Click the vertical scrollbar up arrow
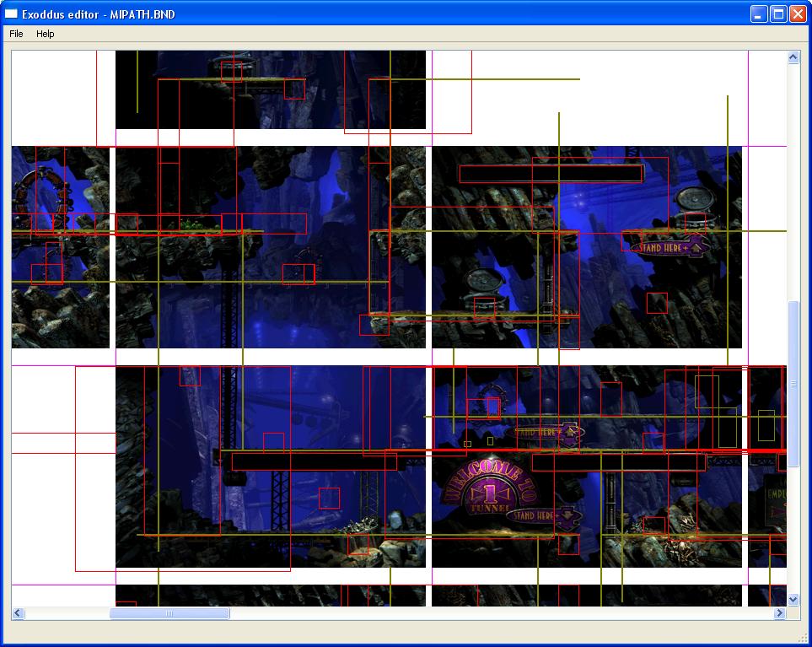Image resolution: width=812 pixels, height=647 pixels. [x=793, y=57]
